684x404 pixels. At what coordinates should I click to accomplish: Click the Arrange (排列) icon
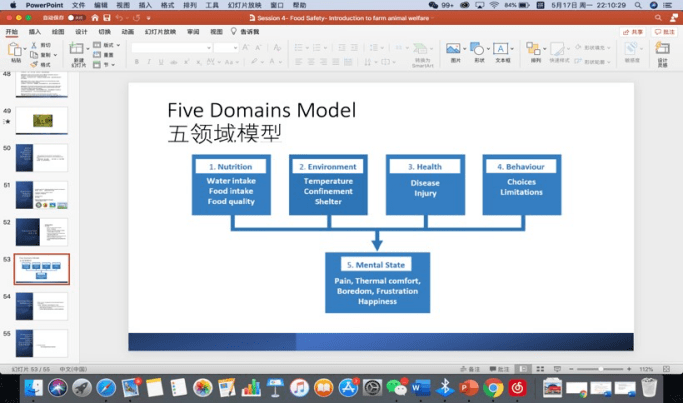click(x=534, y=49)
